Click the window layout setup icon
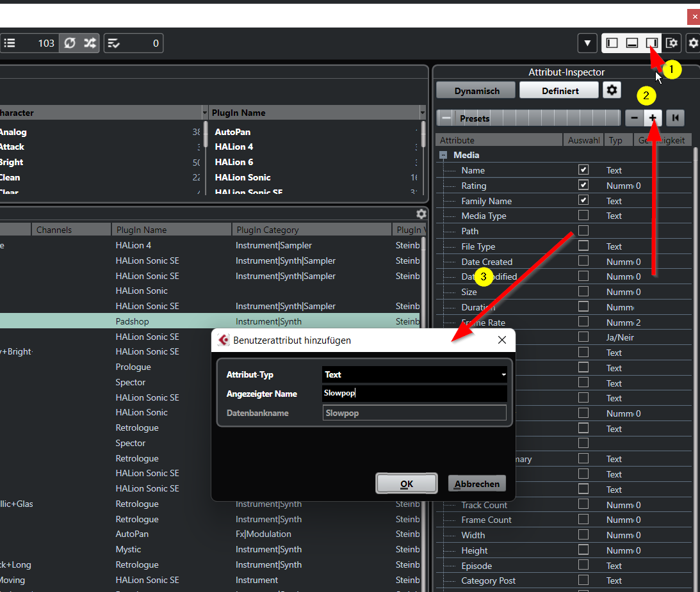Image resolution: width=700 pixels, height=592 pixels. [671, 44]
